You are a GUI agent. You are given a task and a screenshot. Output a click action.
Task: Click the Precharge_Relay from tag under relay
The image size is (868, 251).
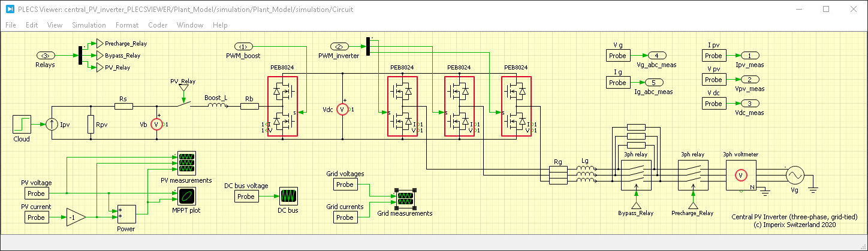(692, 205)
